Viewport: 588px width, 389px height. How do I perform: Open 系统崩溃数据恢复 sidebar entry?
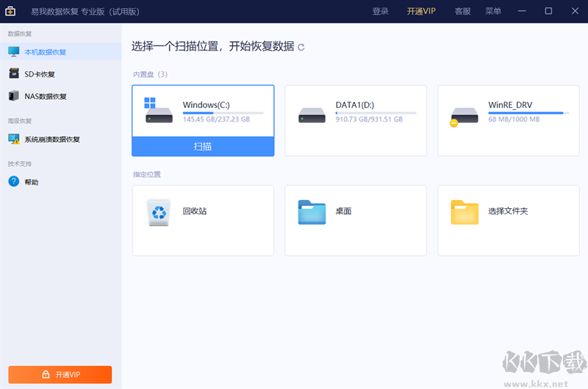pos(61,139)
